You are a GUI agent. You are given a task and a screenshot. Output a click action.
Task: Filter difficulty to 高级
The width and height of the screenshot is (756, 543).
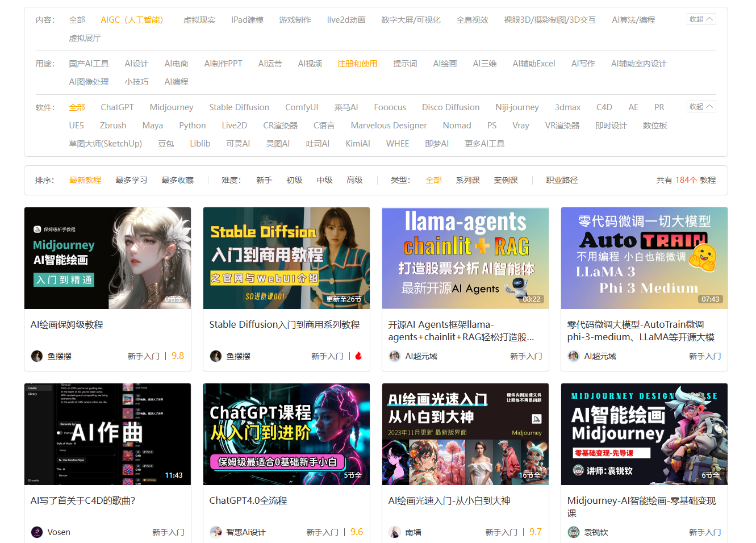tap(354, 180)
